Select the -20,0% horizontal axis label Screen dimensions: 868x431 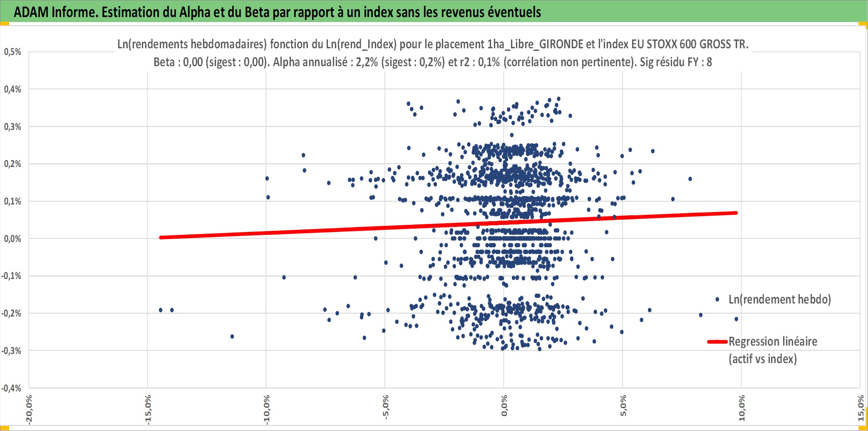29,410
